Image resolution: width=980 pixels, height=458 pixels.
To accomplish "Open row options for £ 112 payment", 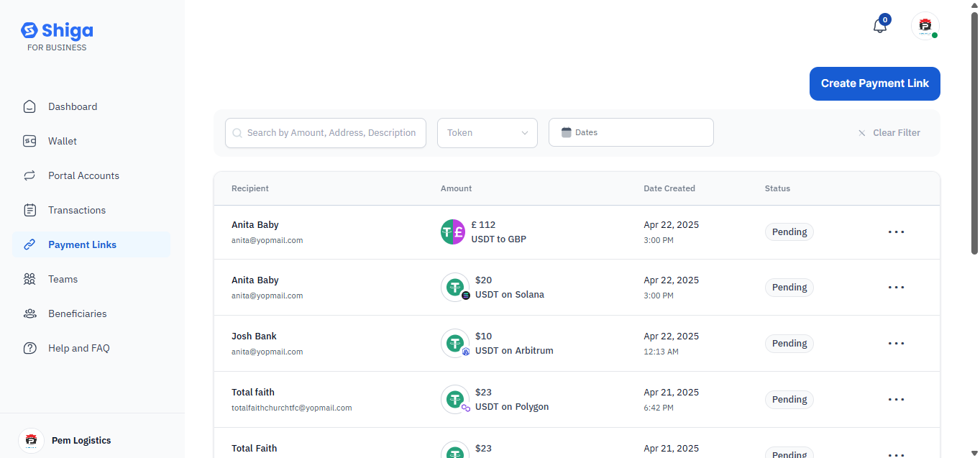I will 896,232.
